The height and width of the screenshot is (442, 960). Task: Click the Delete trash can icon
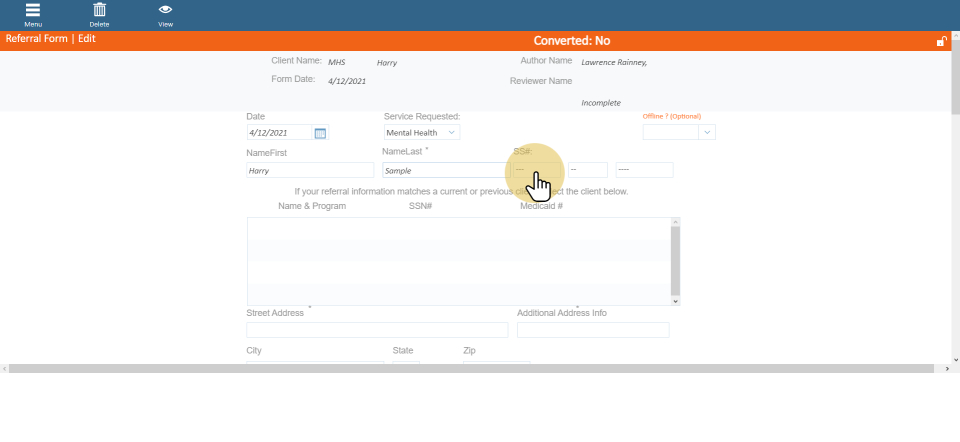tap(99, 11)
